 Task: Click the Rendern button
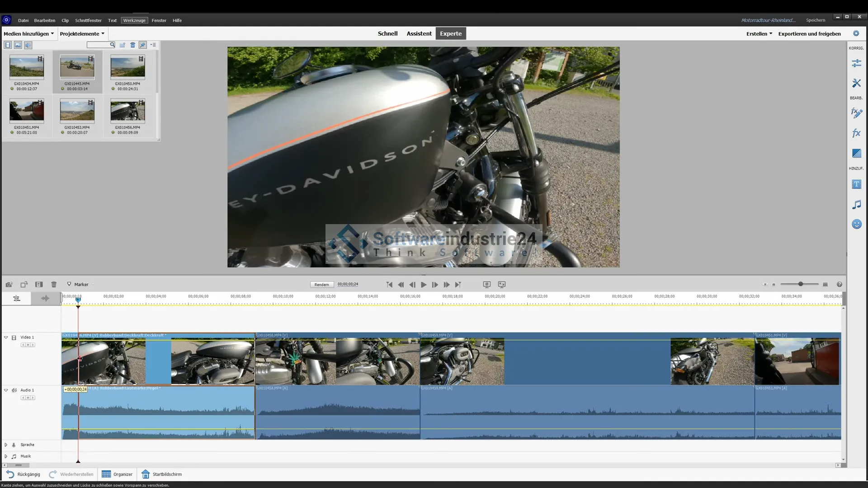point(321,285)
